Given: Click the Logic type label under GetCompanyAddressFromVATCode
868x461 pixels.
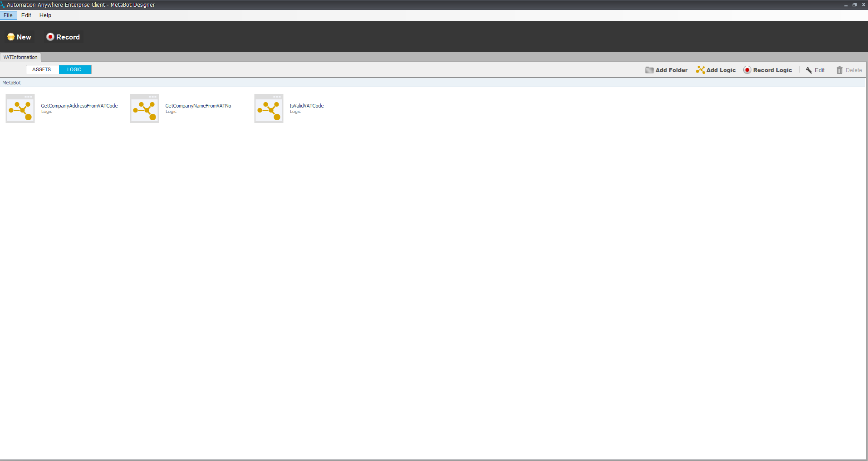Looking at the screenshot, I should pos(47,112).
